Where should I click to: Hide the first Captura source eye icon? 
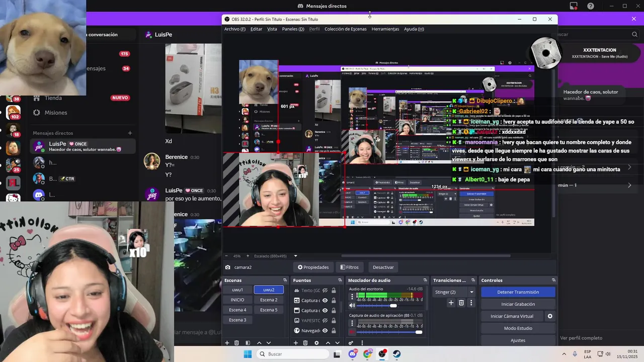pyautogui.click(x=325, y=301)
